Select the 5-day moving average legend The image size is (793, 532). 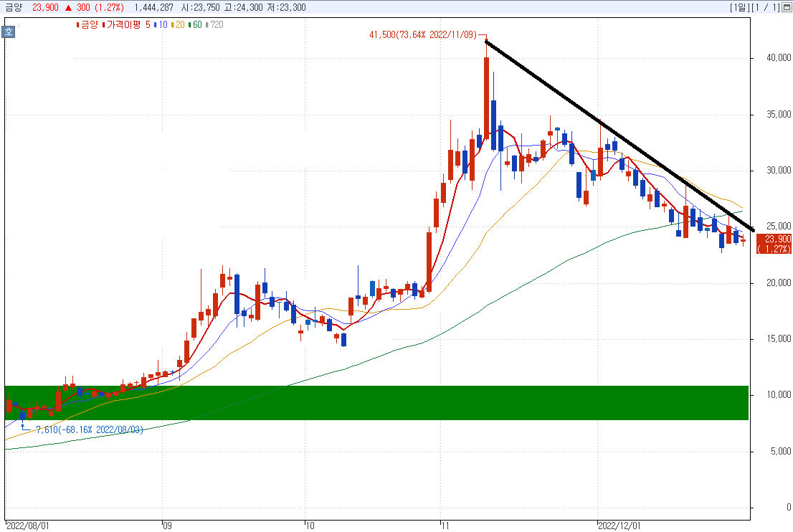pyautogui.click(x=148, y=25)
